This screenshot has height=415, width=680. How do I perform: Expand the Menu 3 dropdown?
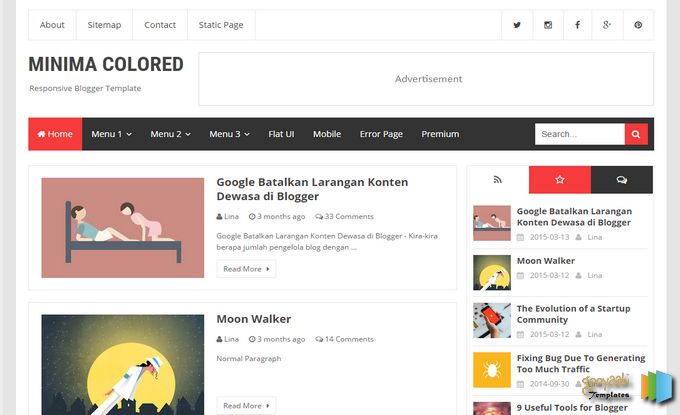tap(229, 134)
